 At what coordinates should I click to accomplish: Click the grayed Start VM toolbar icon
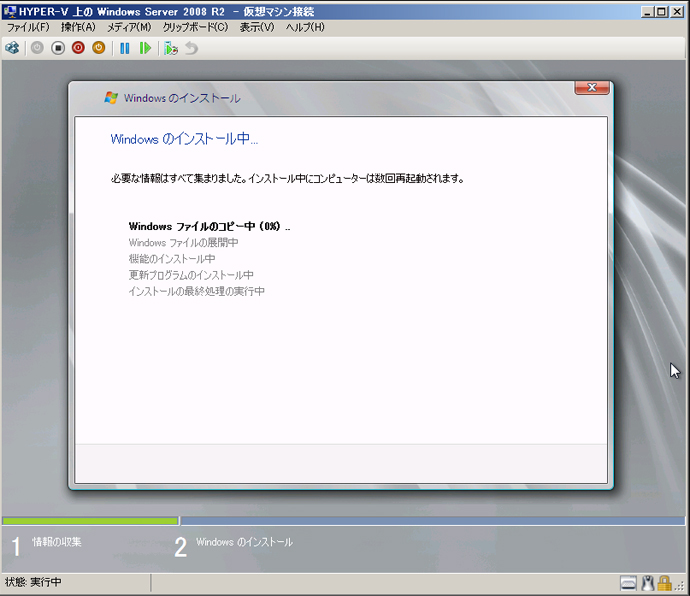(37, 48)
